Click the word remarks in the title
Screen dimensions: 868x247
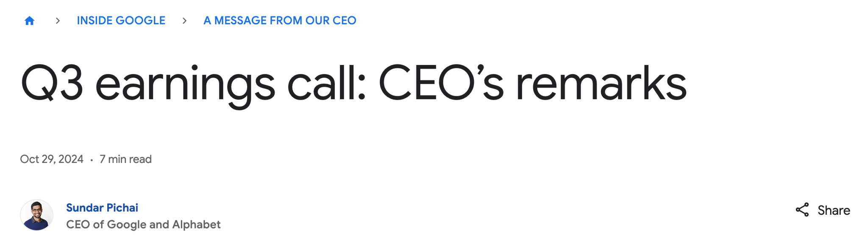click(601, 83)
